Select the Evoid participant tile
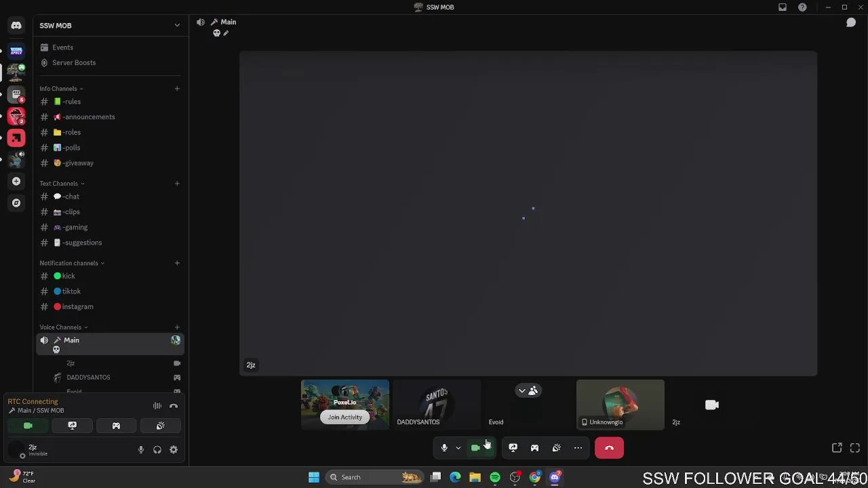 click(x=528, y=405)
